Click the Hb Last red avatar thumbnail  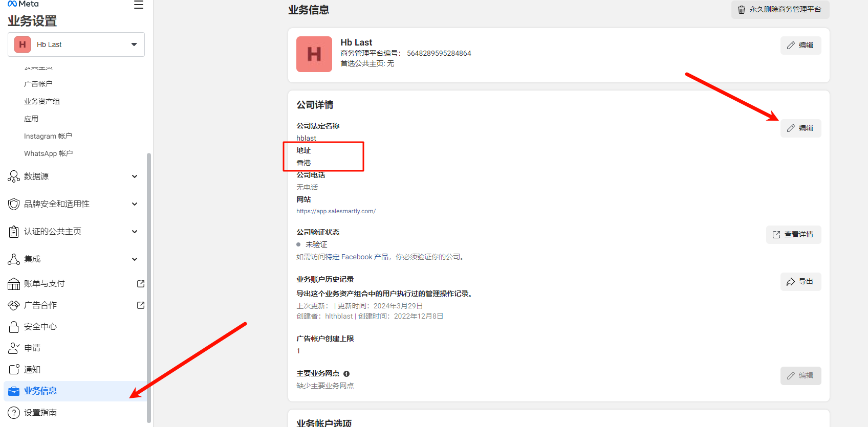(x=314, y=54)
